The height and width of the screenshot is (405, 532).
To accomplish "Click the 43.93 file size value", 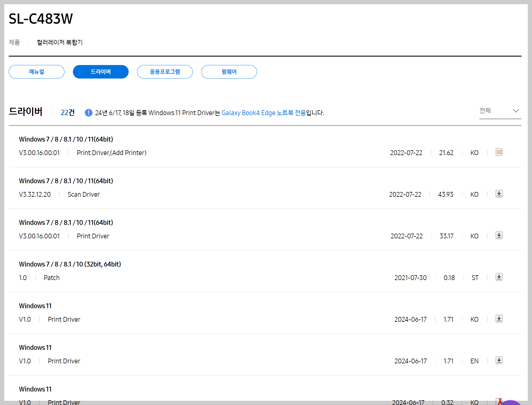I will pyautogui.click(x=446, y=194).
